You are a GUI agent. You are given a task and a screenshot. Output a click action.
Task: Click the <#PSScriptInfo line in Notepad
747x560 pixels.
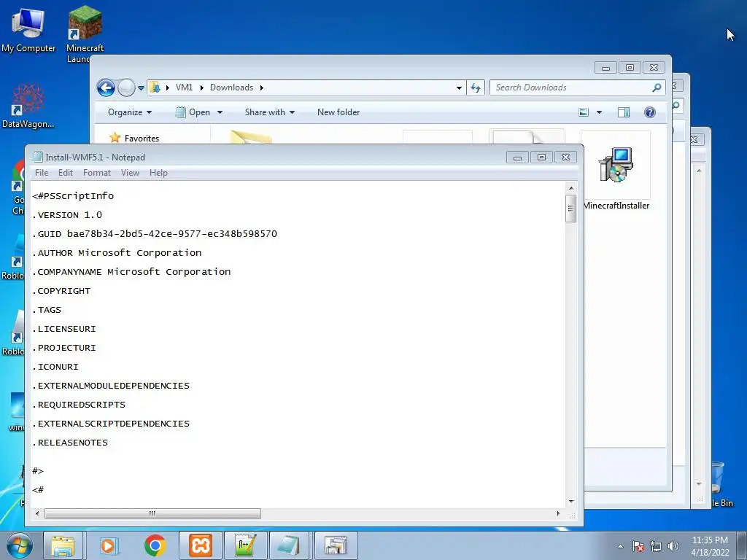(x=73, y=195)
